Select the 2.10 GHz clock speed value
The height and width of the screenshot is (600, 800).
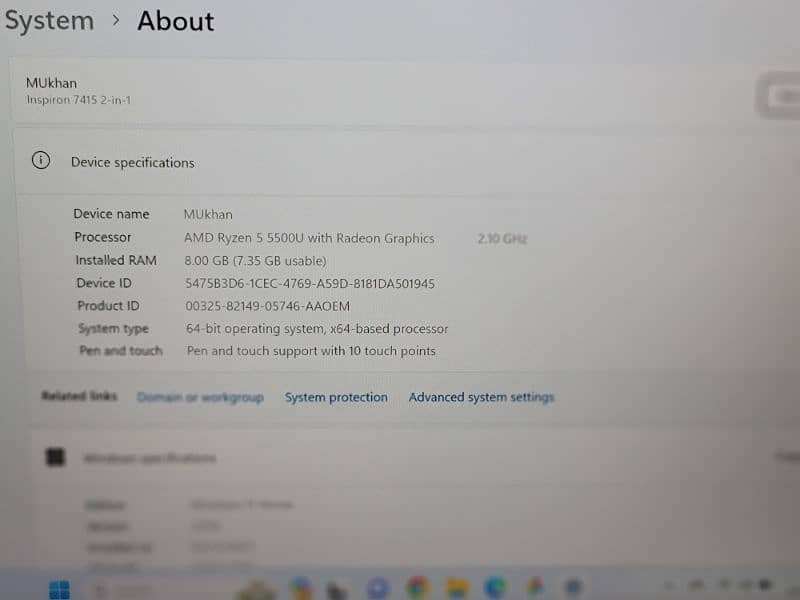(502, 239)
